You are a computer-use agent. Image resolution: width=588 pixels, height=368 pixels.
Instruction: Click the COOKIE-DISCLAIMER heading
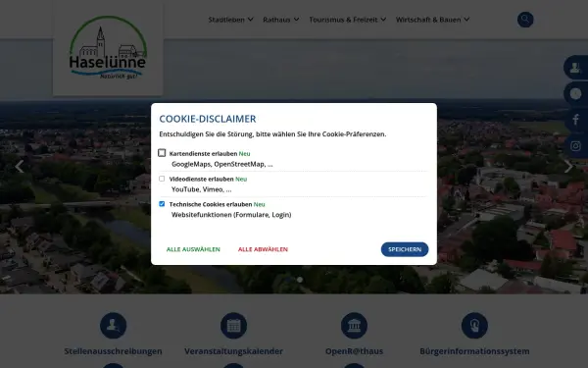[x=208, y=119]
